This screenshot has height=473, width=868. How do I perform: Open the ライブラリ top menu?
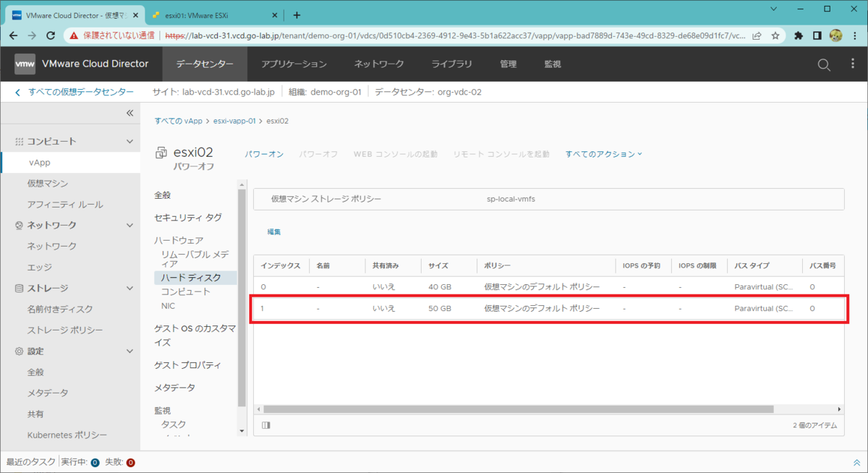coord(452,64)
